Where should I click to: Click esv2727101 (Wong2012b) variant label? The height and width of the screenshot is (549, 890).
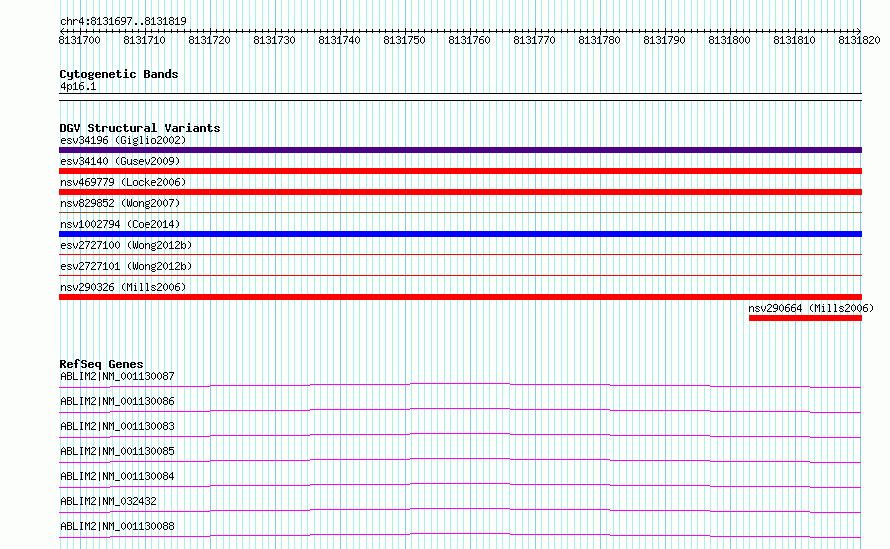126,266
